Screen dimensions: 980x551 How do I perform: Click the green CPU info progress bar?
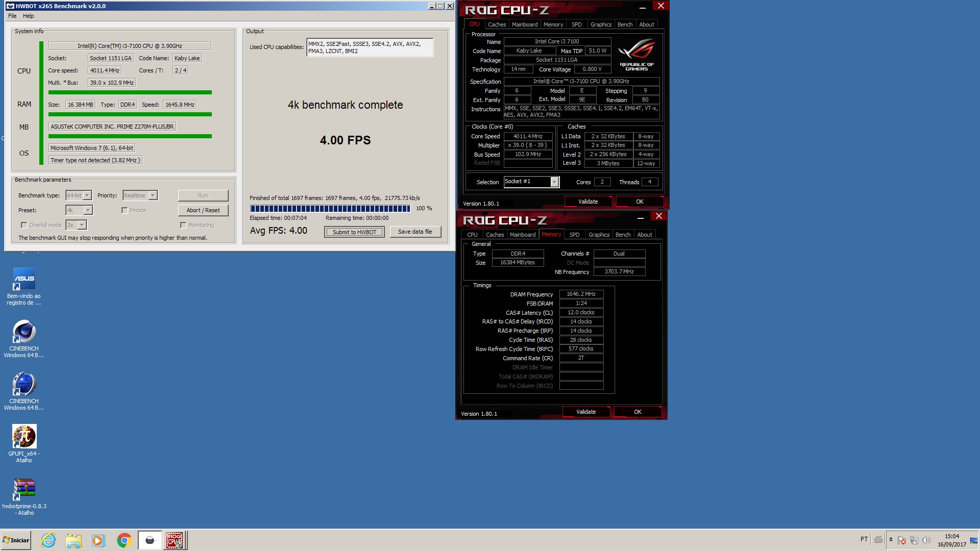130,92
